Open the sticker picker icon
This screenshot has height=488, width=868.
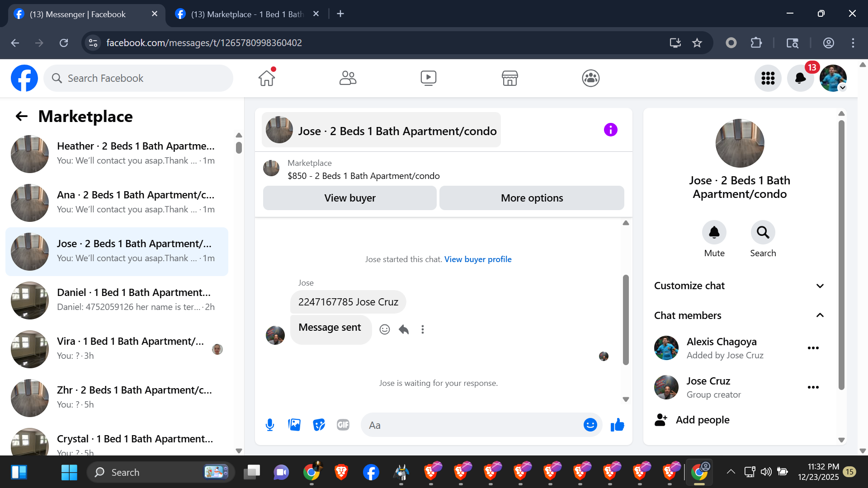(x=319, y=425)
